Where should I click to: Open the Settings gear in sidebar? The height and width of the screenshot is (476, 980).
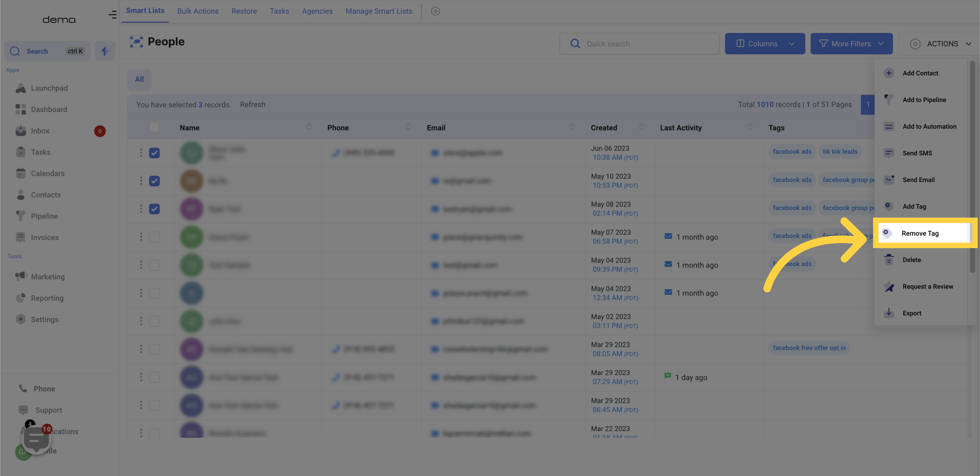pyautogui.click(x=21, y=319)
